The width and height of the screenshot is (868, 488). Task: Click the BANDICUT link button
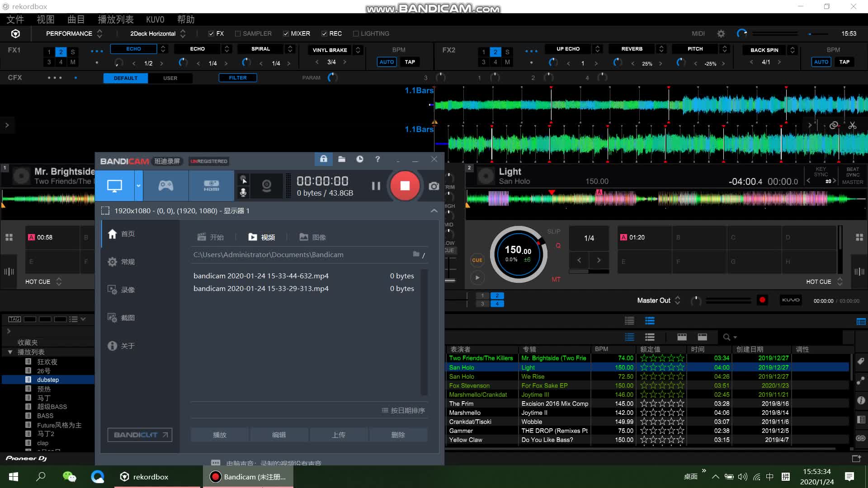click(140, 435)
